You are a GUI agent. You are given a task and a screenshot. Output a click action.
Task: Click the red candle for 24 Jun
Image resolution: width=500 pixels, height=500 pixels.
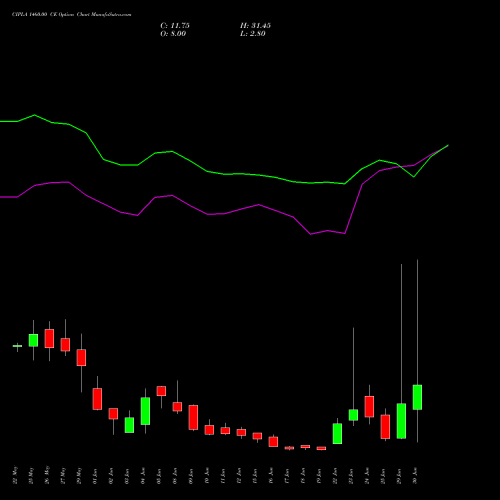pyautogui.click(x=369, y=406)
